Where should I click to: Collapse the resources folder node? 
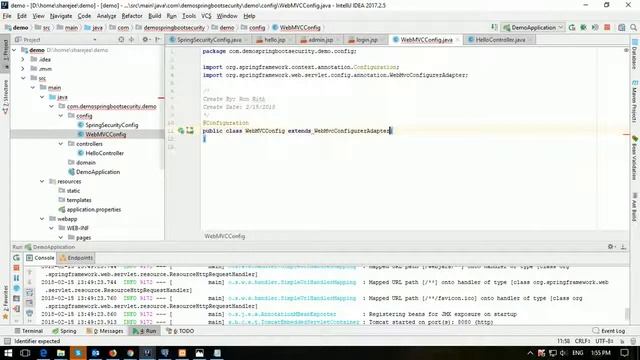pyautogui.click(x=42, y=181)
